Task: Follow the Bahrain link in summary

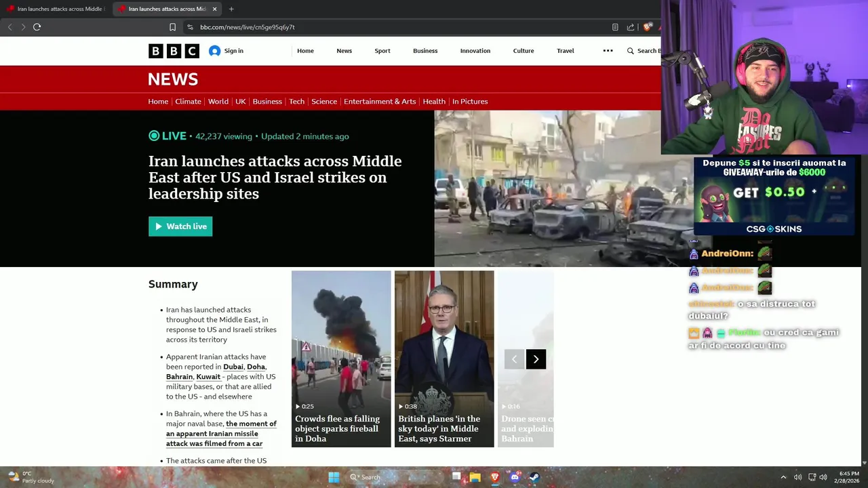Action: tap(179, 377)
